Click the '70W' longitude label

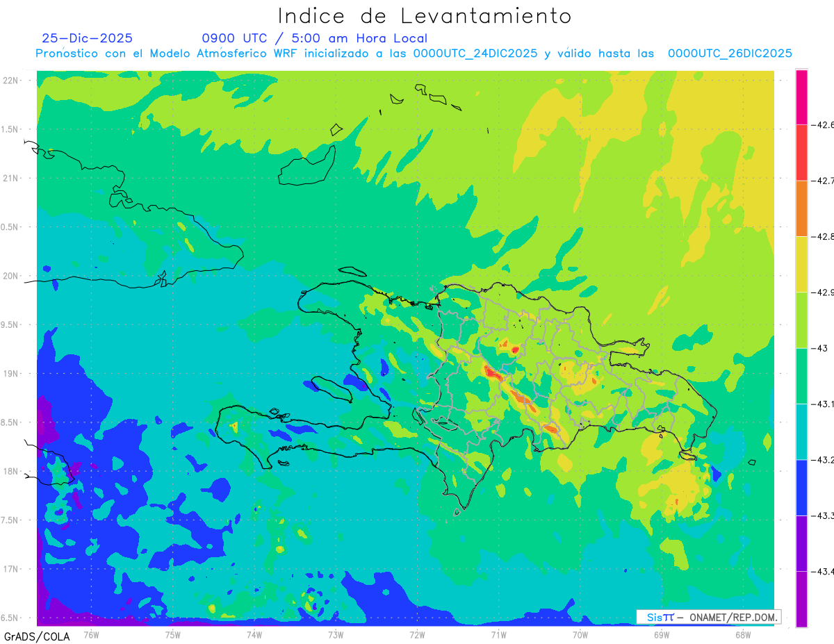click(580, 634)
